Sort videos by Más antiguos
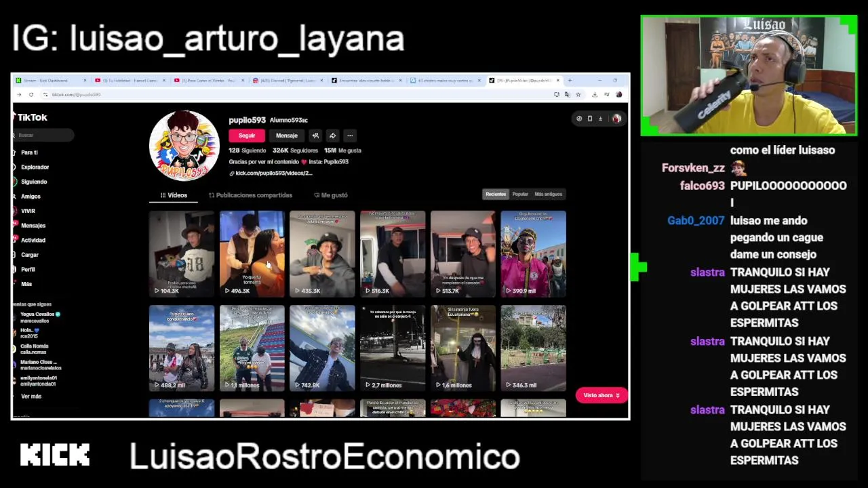Image resolution: width=868 pixels, height=488 pixels. (x=548, y=194)
